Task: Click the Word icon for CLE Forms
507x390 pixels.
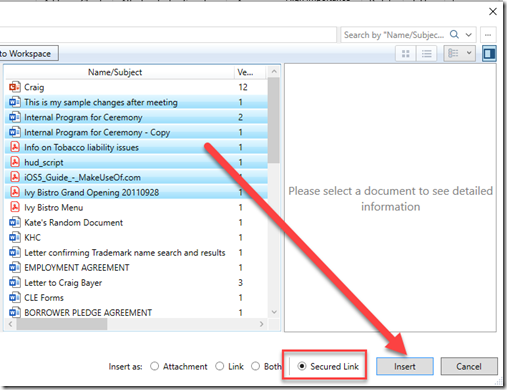Action: pyautogui.click(x=14, y=297)
